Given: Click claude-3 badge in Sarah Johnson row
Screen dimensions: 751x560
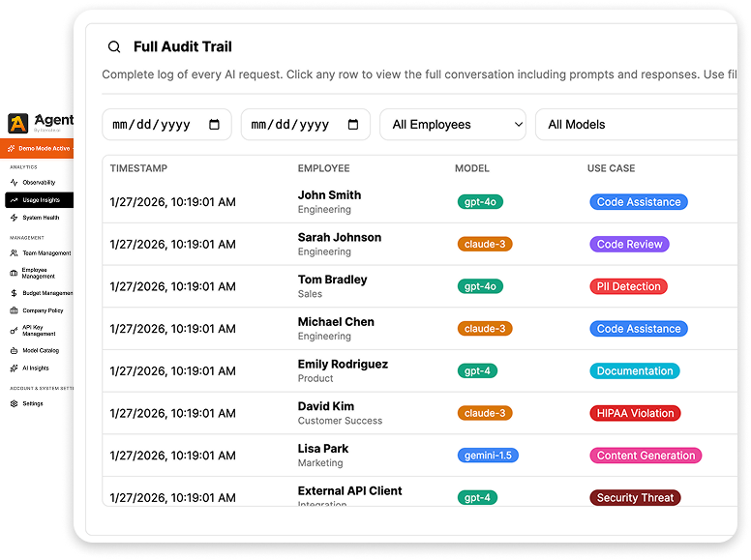Looking at the screenshot, I should [x=485, y=244].
